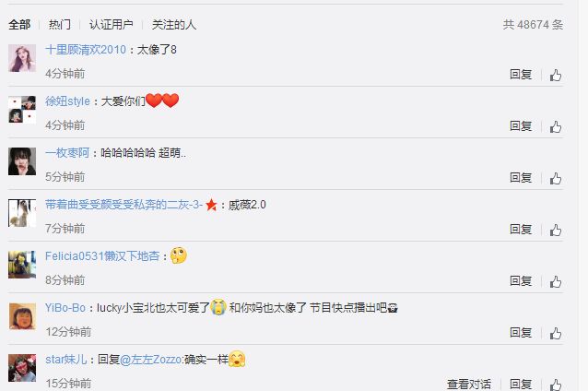Open the @左左Zozzo mention link

[151, 360]
